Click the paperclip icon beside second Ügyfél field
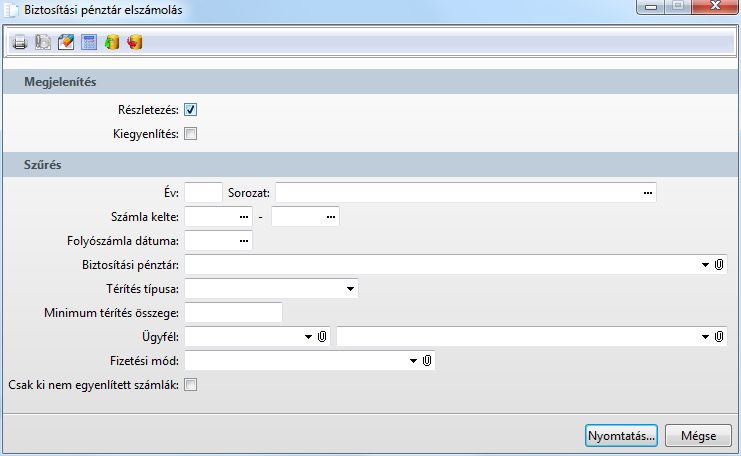The image size is (741, 456). tap(719, 337)
